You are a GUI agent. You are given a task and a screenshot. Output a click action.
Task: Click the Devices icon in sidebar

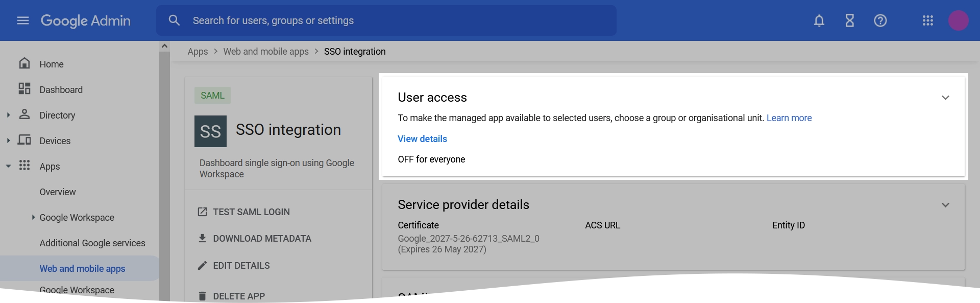[24, 140]
